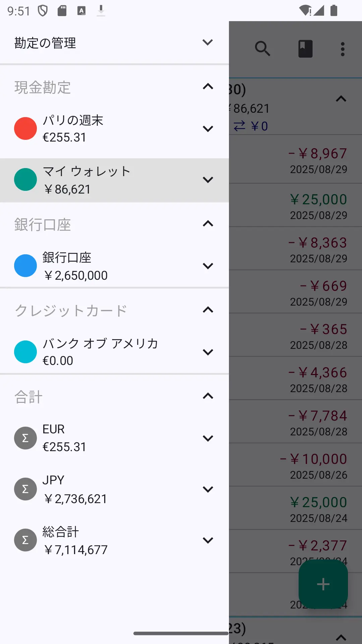This screenshot has height=644, width=362.
Task: Open the ¥25,000 transaction dated 2025/08/29
Action: click(295, 205)
